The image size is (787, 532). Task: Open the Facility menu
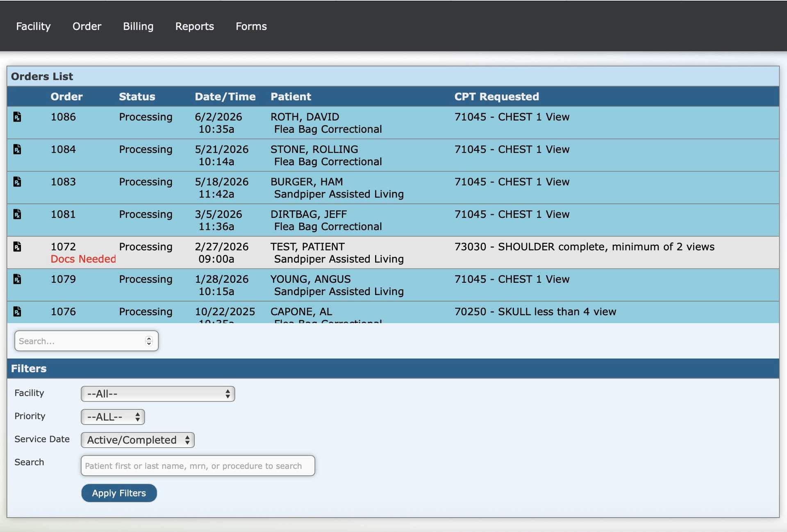(x=33, y=26)
